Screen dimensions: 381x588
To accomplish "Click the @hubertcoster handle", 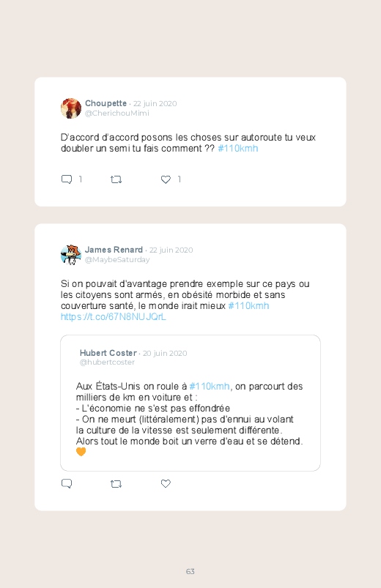I will (107, 362).
